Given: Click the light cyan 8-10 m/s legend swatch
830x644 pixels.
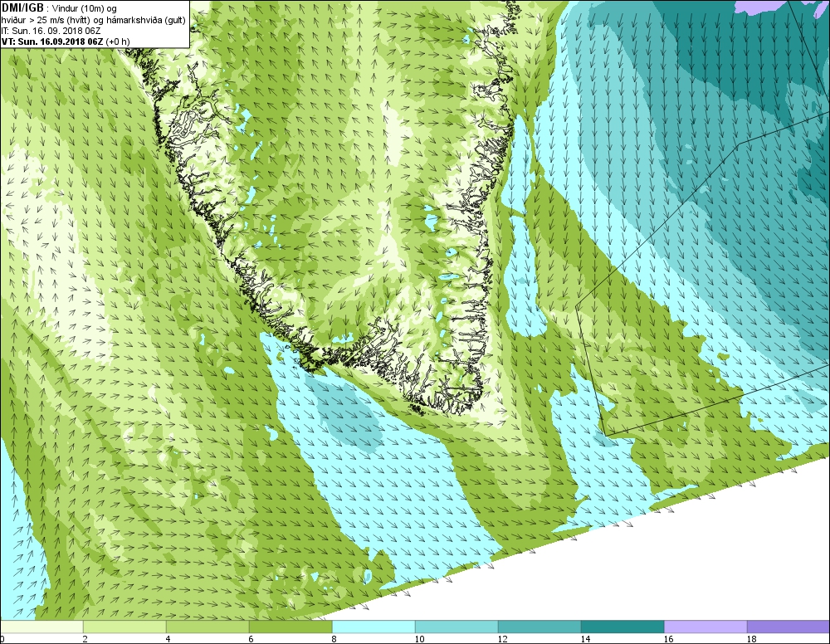Looking at the screenshot, I should 373,627.
